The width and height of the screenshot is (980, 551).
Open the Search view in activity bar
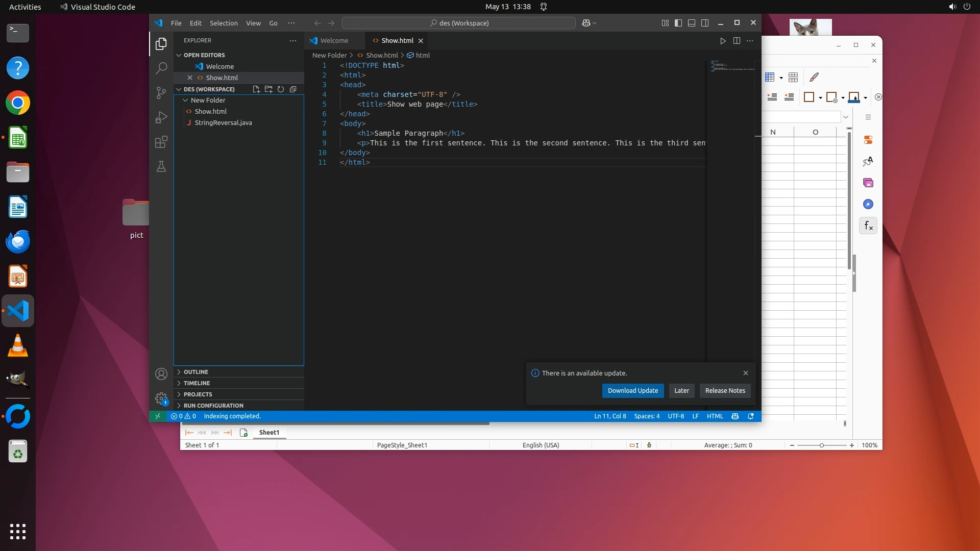[161, 68]
